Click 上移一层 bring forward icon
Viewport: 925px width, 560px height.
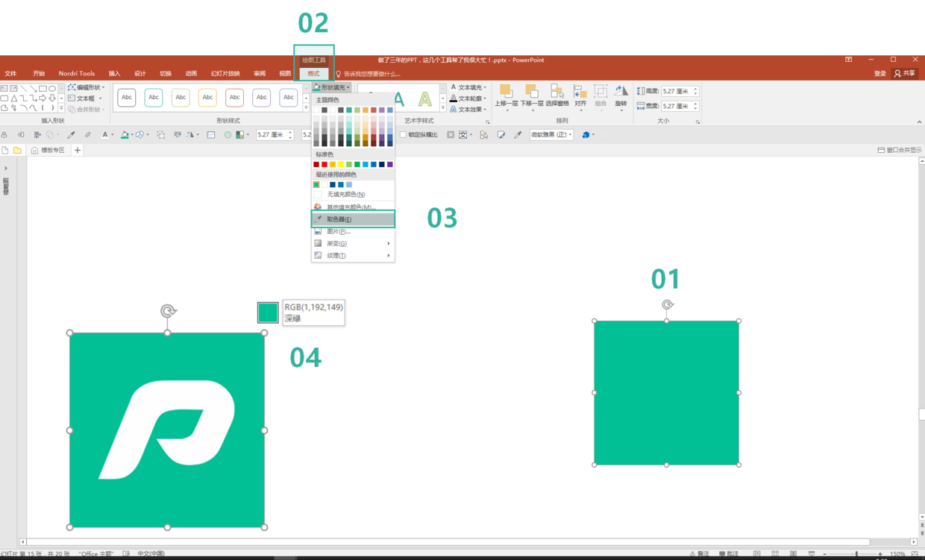pyautogui.click(x=506, y=96)
